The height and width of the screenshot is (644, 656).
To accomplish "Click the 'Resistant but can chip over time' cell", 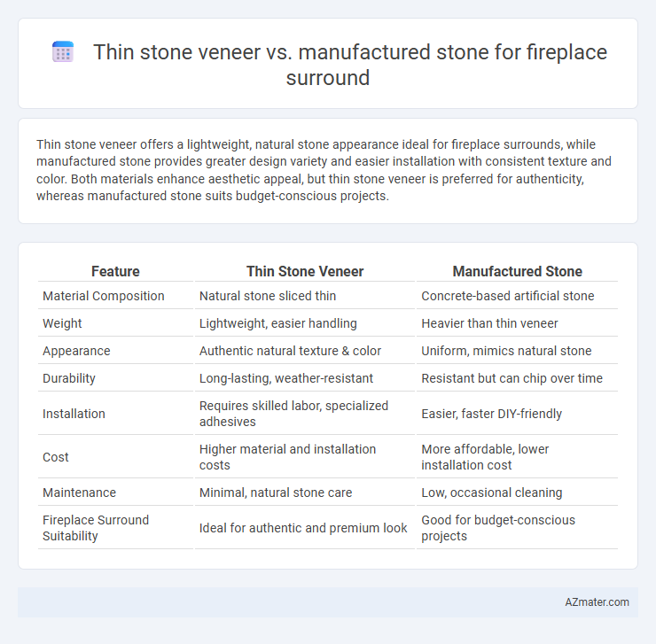I will (512, 378).
